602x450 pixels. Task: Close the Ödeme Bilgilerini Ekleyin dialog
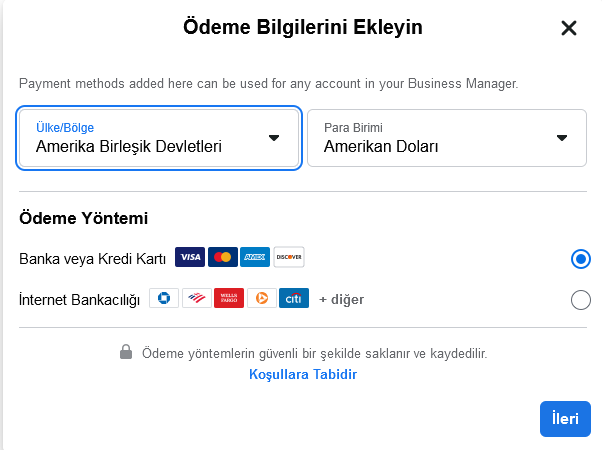click(569, 28)
